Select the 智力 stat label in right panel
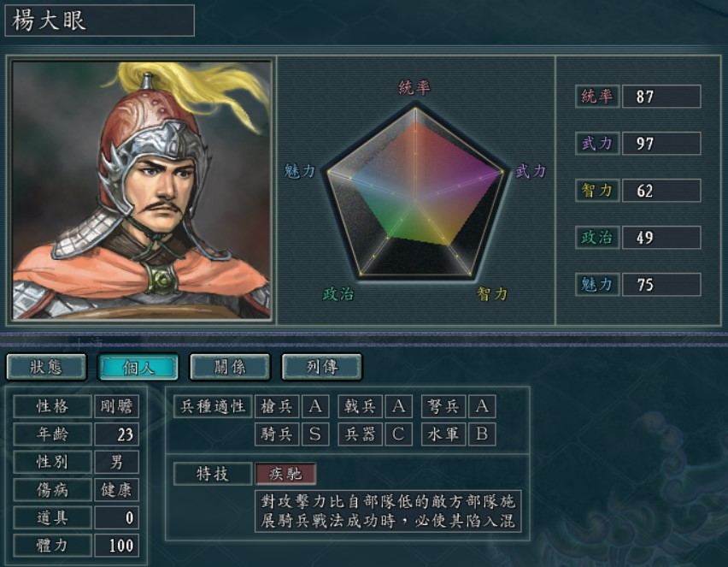 coord(597,191)
